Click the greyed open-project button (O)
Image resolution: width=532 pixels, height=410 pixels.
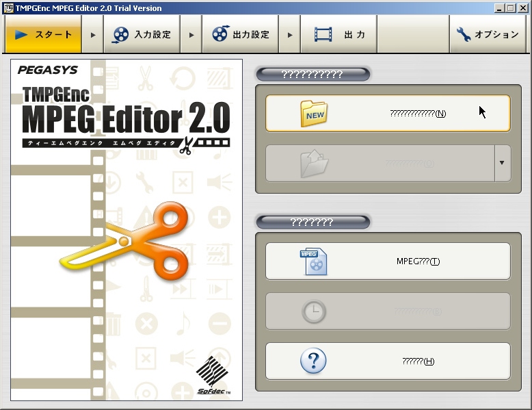click(380, 164)
